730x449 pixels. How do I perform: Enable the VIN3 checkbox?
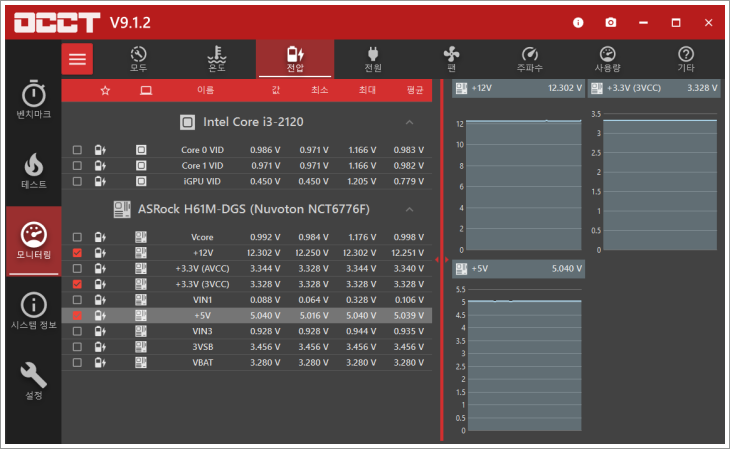77,331
